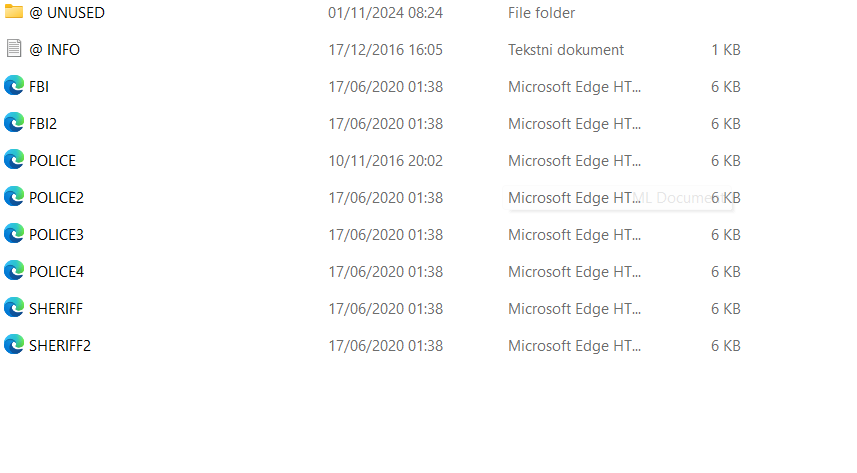Click the Edge icon beside FBI2
Image resolution: width=857 pixels, height=473 pixels.
14,123
